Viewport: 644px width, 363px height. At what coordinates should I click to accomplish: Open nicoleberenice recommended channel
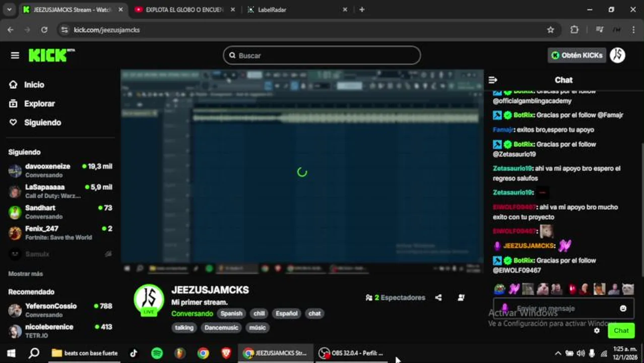[x=60, y=331]
